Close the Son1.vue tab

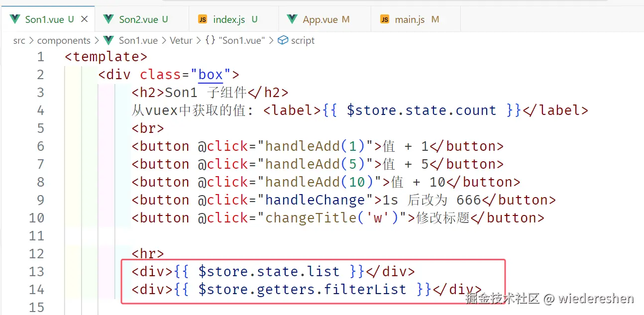(x=84, y=19)
